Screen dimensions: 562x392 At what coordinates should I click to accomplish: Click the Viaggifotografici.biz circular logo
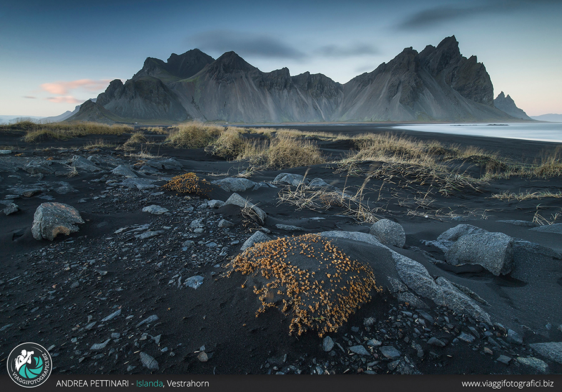click(29, 365)
